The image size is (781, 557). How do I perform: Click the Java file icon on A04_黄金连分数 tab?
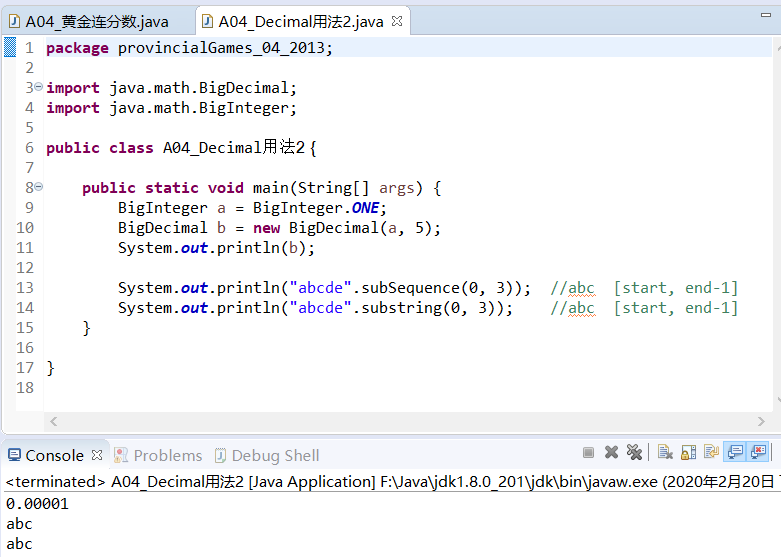14,21
